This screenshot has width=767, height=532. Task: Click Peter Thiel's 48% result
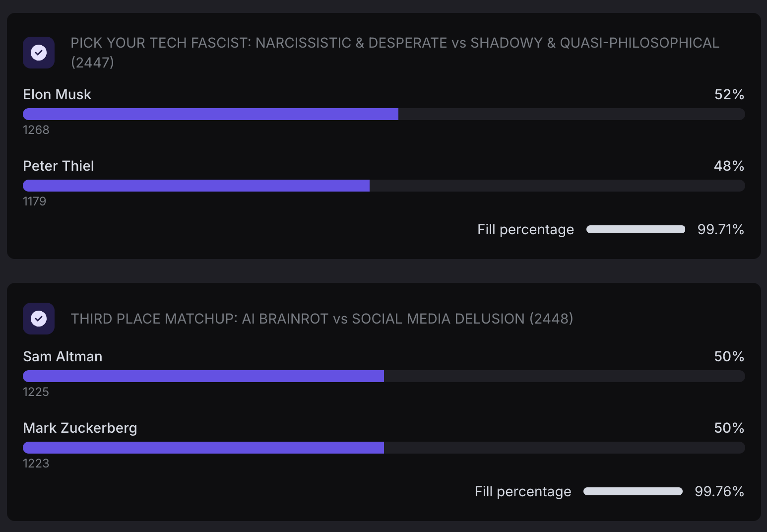tap(729, 166)
